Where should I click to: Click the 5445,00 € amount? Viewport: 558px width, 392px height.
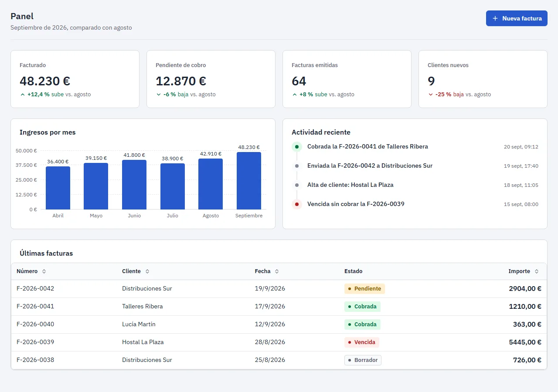pos(525,342)
